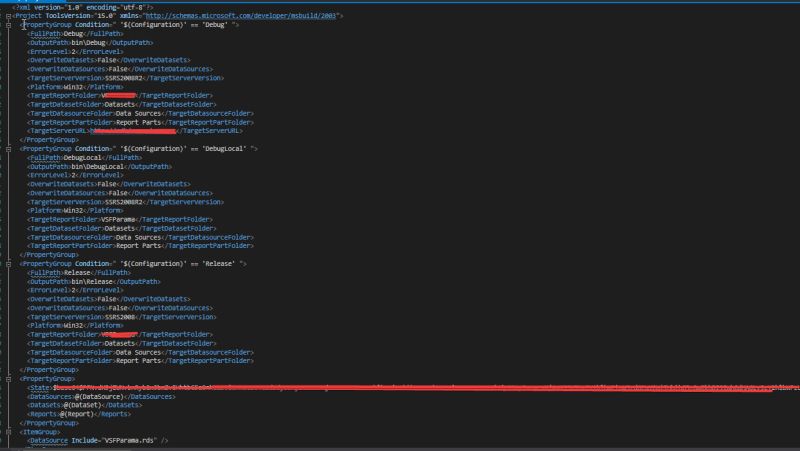Click the @(Report) value

tap(77, 414)
